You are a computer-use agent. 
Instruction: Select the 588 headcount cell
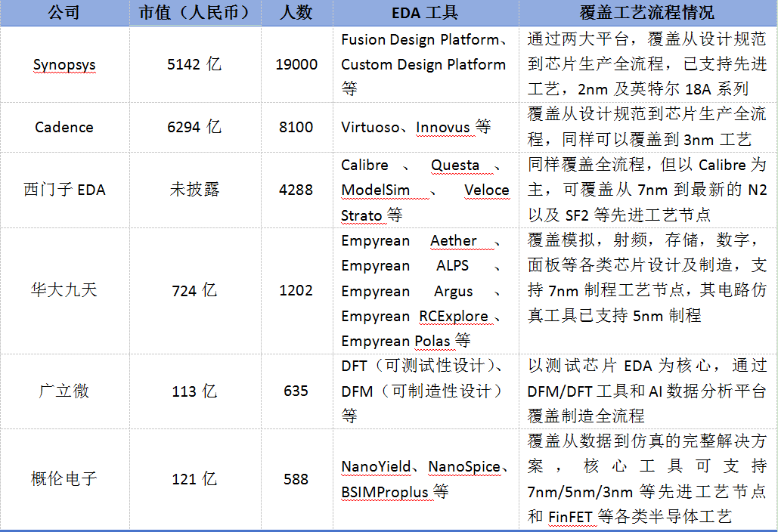click(296, 479)
